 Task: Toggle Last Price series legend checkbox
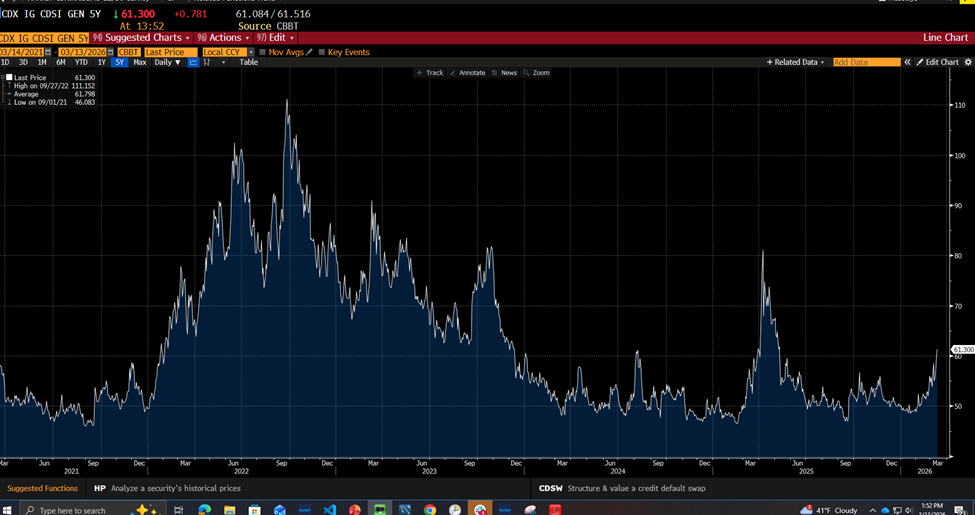coord(9,77)
